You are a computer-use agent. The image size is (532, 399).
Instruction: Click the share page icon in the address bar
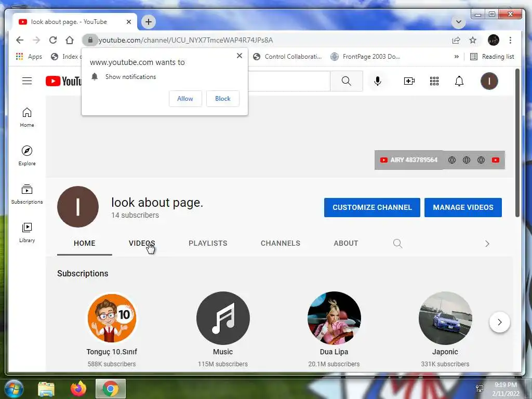456,41
